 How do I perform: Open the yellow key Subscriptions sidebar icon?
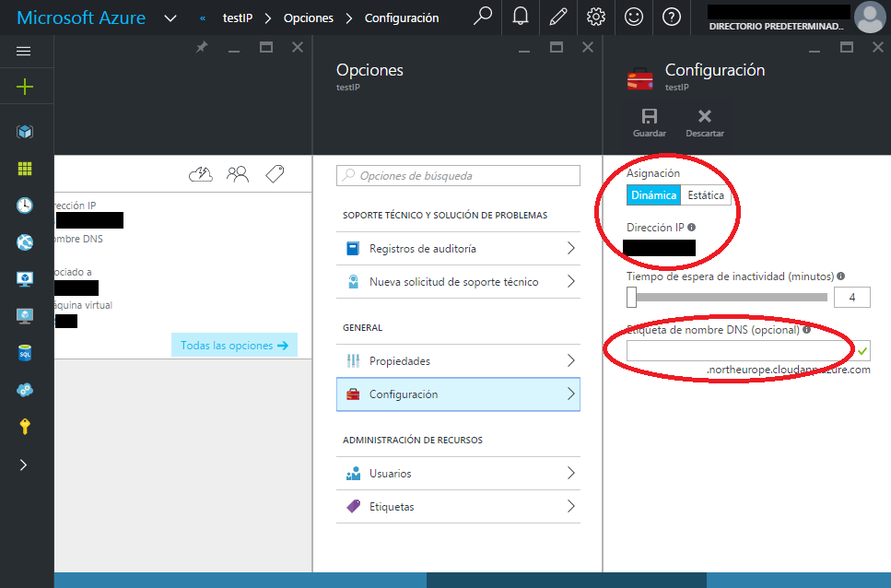point(25,426)
